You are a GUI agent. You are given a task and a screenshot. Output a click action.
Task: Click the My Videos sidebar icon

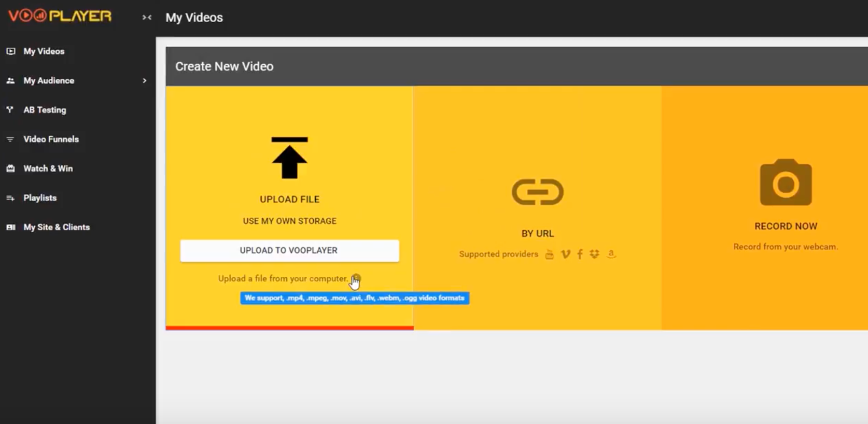tap(10, 51)
